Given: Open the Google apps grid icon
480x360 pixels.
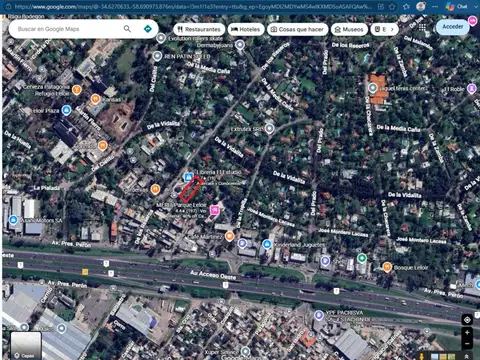Looking at the screenshot, I should [x=422, y=27].
